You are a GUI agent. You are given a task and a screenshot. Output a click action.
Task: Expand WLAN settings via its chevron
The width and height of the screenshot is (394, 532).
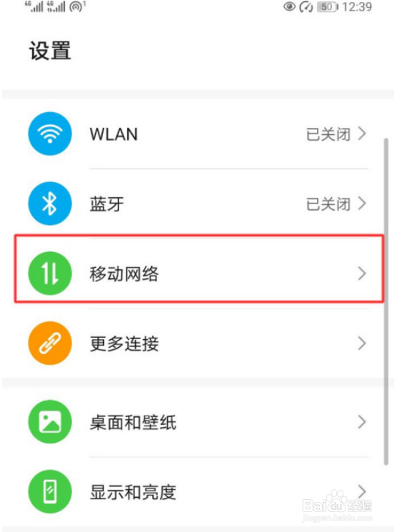tap(362, 134)
